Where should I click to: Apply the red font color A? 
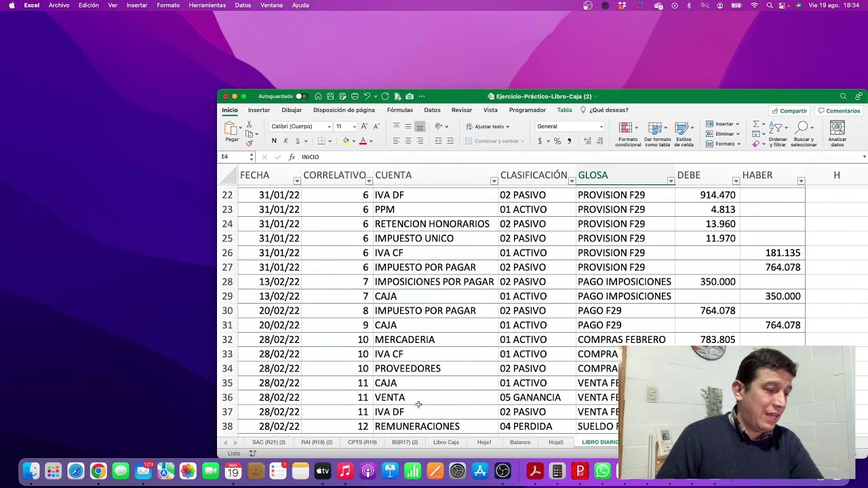pyautogui.click(x=363, y=141)
